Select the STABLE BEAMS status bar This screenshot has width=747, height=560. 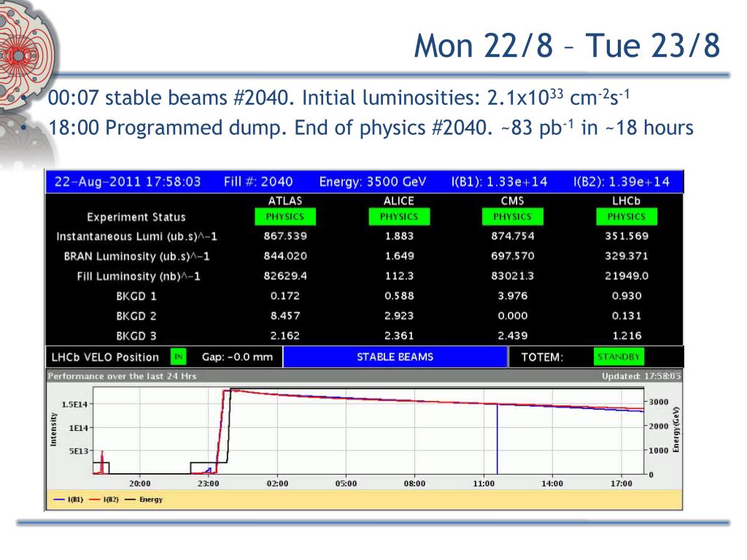pyautogui.click(x=395, y=357)
